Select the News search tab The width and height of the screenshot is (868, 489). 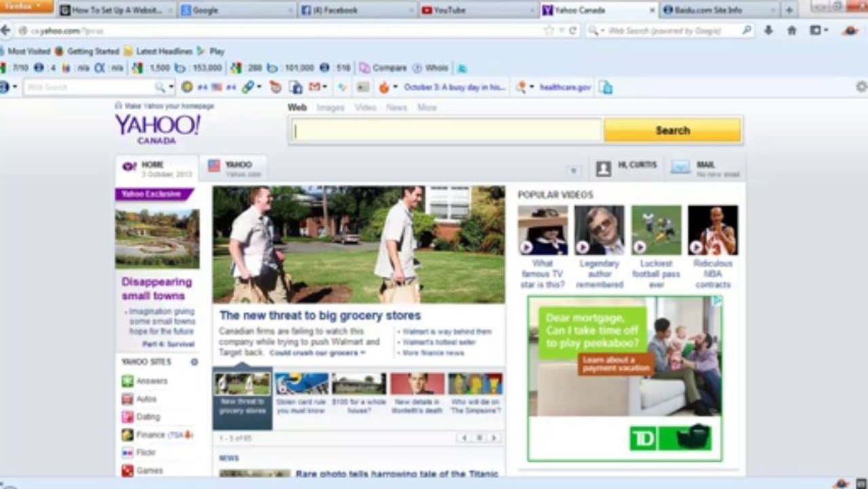coord(397,107)
